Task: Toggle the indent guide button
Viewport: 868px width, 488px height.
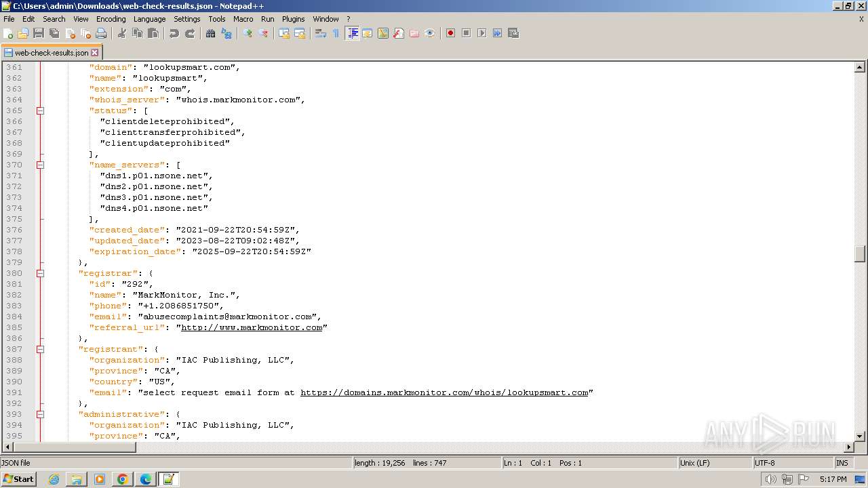Action: 352,33
